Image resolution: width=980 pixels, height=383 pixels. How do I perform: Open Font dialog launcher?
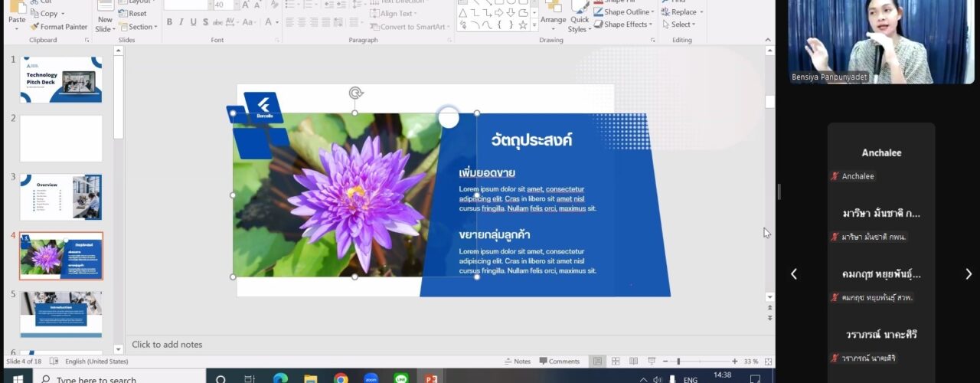pyautogui.click(x=277, y=40)
